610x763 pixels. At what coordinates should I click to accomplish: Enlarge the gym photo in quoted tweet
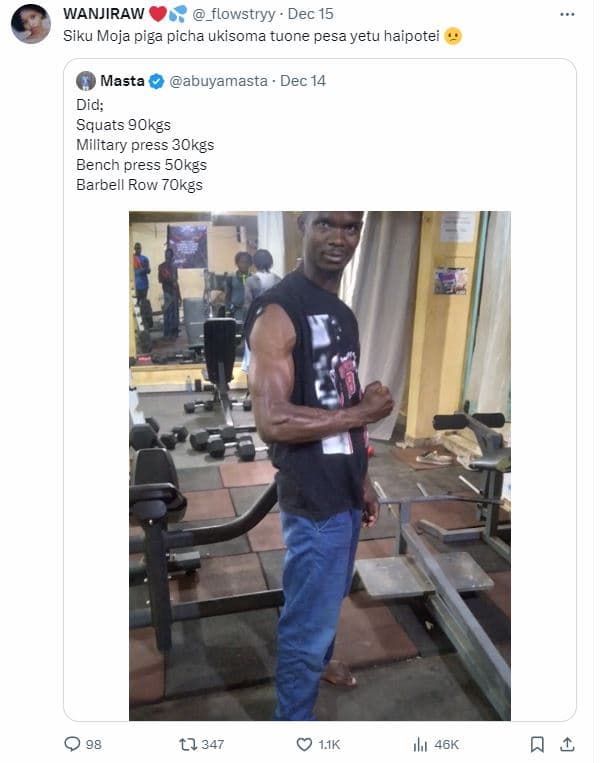(x=320, y=466)
